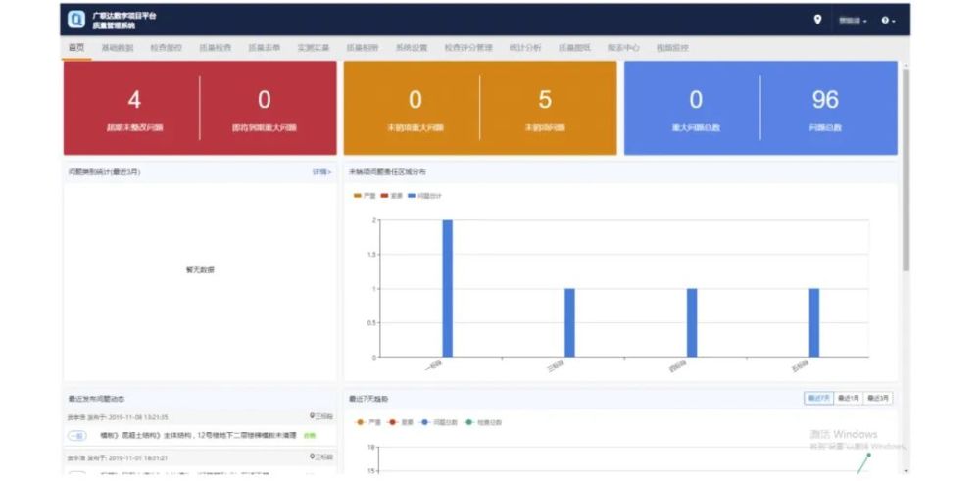
Task: Open the help question mark menu
Action: [888, 21]
